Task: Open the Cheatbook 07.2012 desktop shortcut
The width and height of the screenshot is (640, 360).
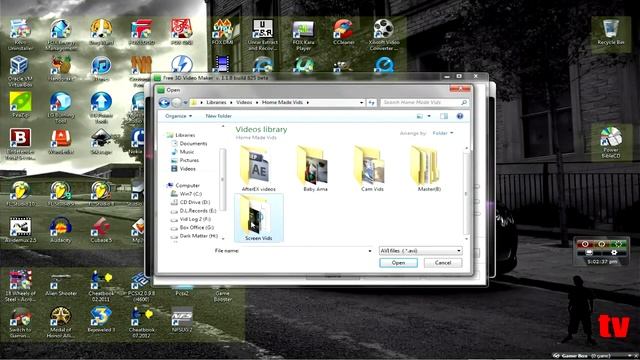Action: (x=141, y=322)
